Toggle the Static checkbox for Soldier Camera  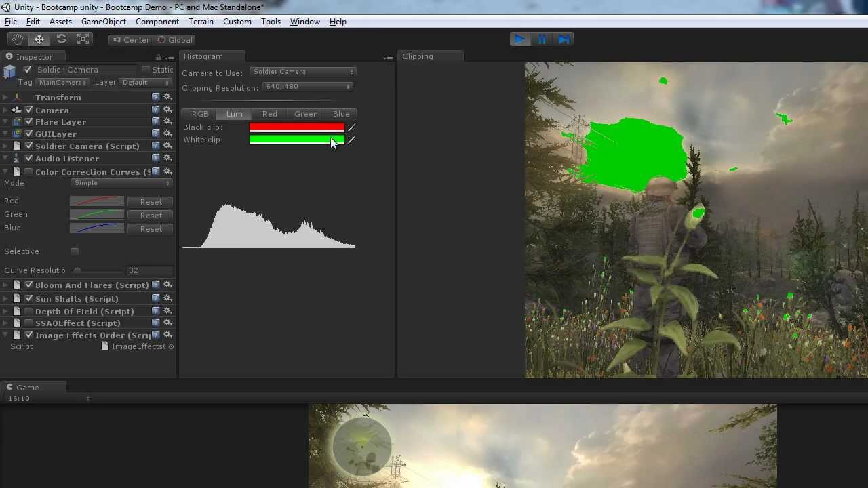[145, 69]
